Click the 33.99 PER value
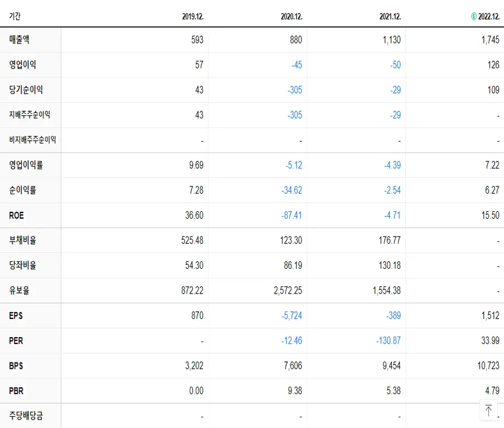This screenshot has height=428, width=504. pos(490,340)
